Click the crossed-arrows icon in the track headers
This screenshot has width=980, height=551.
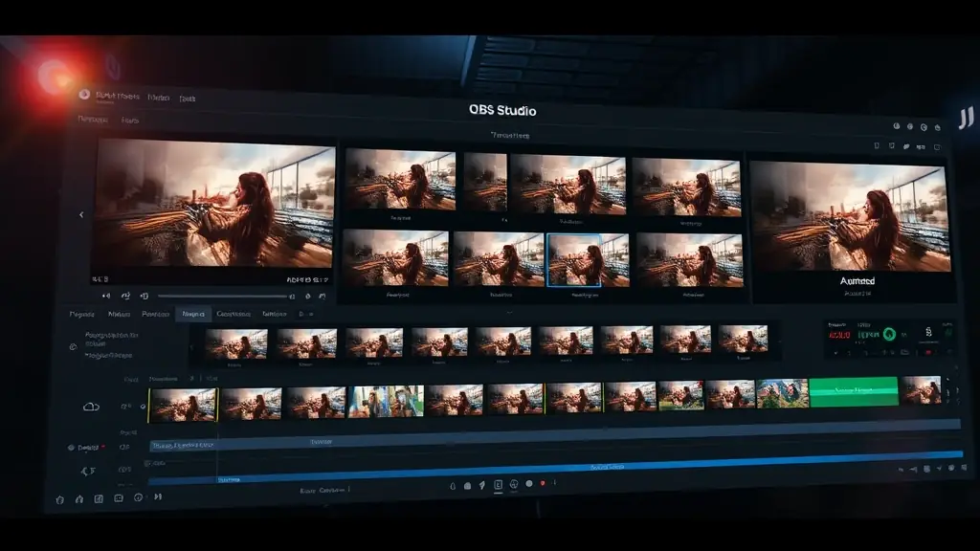pos(88,471)
